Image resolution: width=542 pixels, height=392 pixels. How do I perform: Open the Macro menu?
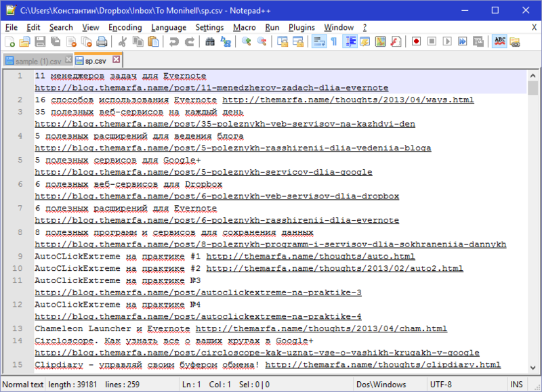tap(245, 27)
